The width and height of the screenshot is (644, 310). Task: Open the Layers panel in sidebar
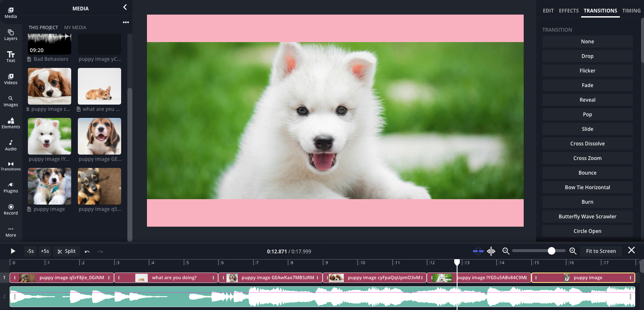(11, 35)
